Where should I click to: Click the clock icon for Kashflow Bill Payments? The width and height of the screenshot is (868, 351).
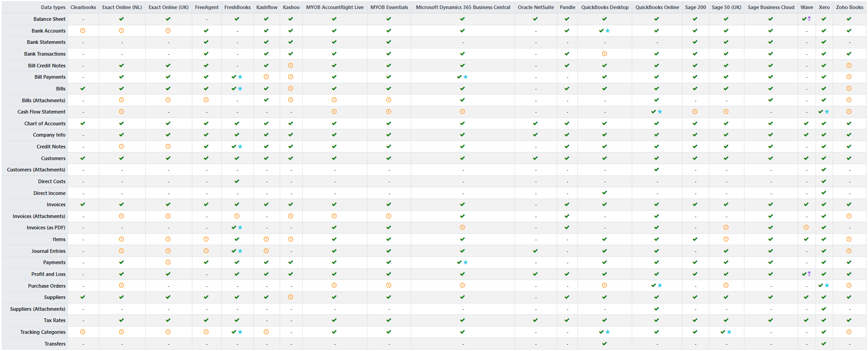(x=266, y=77)
